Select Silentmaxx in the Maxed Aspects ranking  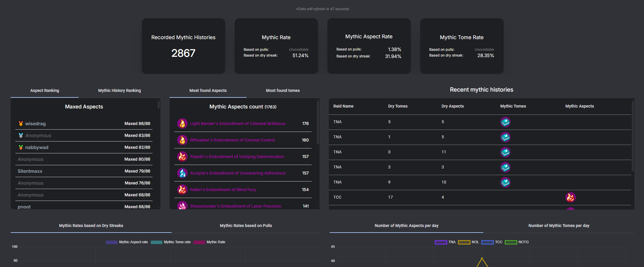tap(30, 171)
